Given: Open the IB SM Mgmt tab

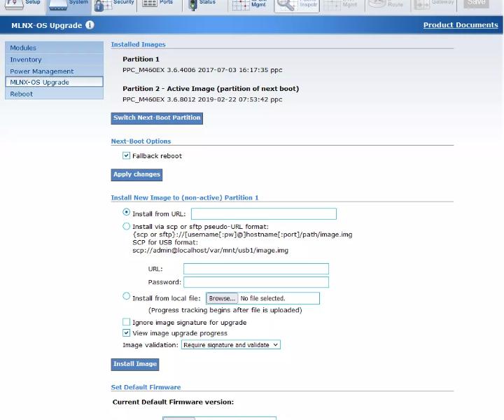Looking at the screenshot, I should click(251, 4).
